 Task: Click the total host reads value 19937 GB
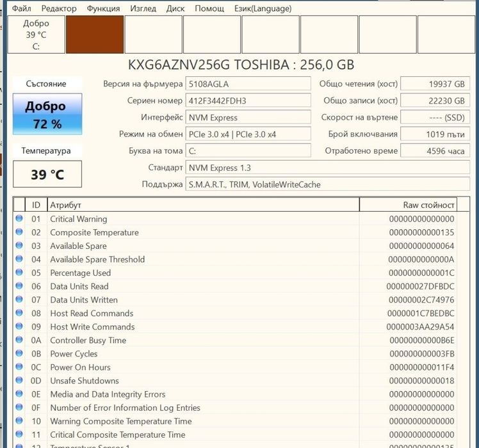tap(435, 84)
